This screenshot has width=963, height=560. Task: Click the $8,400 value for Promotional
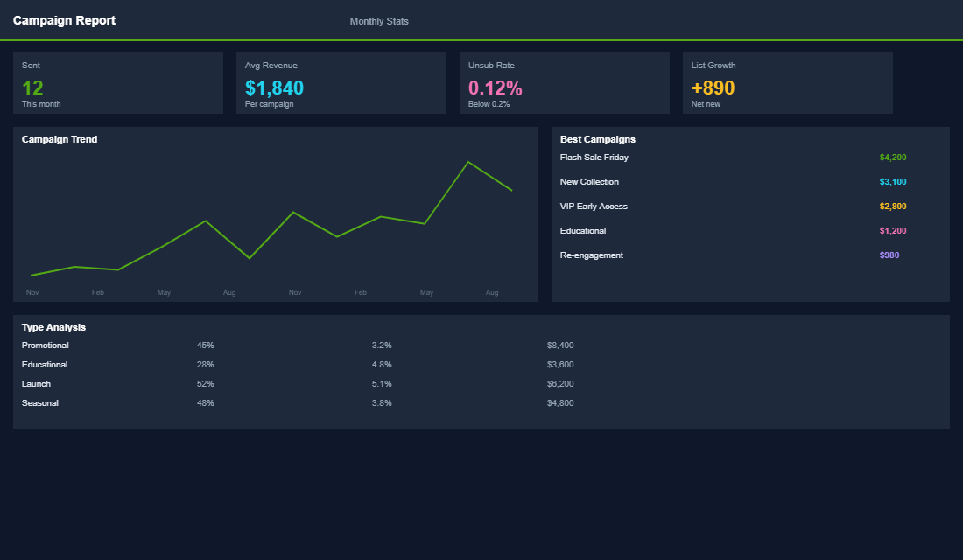560,346
